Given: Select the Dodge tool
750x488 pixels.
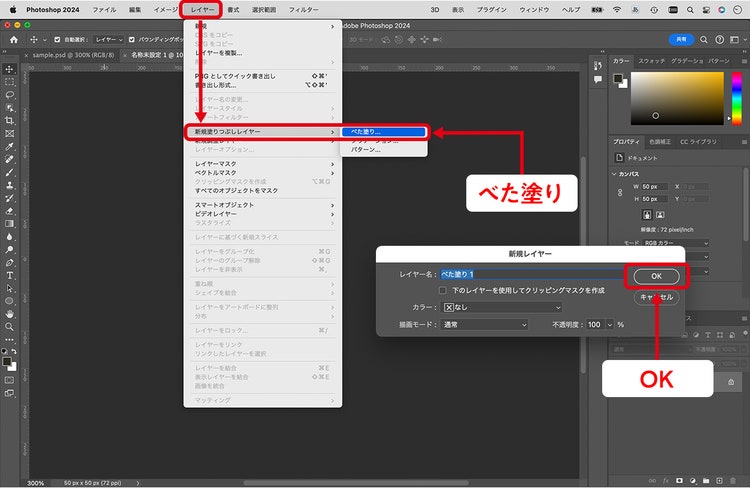Looking at the screenshot, I should pyautogui.click(x=9, y=250).
